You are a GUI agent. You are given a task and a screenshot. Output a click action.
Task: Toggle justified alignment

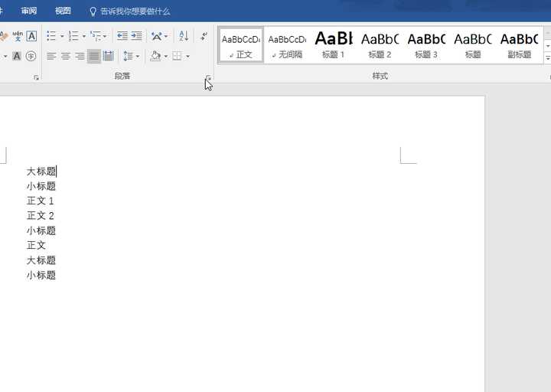94,56
